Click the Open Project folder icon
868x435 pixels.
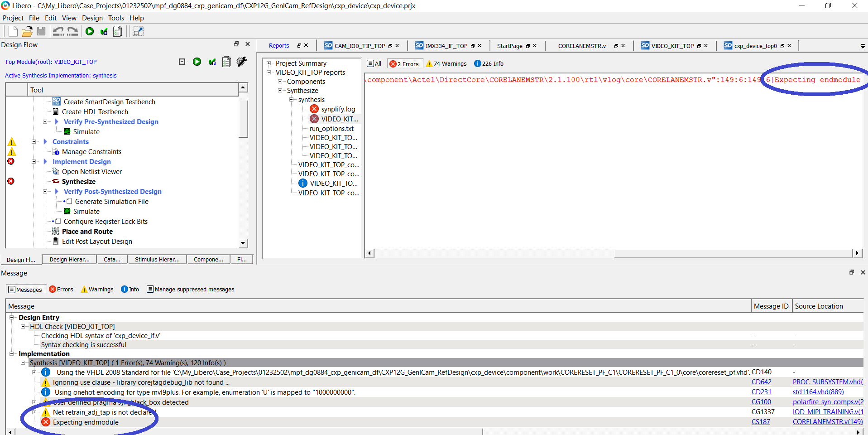tap(27, 31)
